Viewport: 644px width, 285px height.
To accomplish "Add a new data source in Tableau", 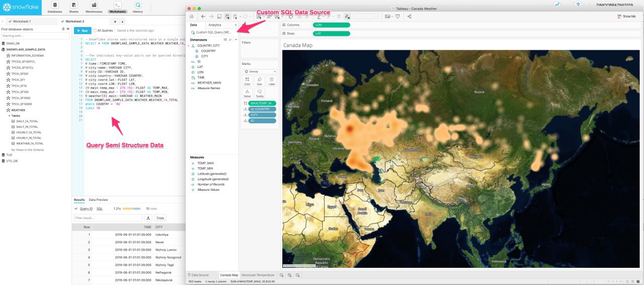I will coord(227,17).
